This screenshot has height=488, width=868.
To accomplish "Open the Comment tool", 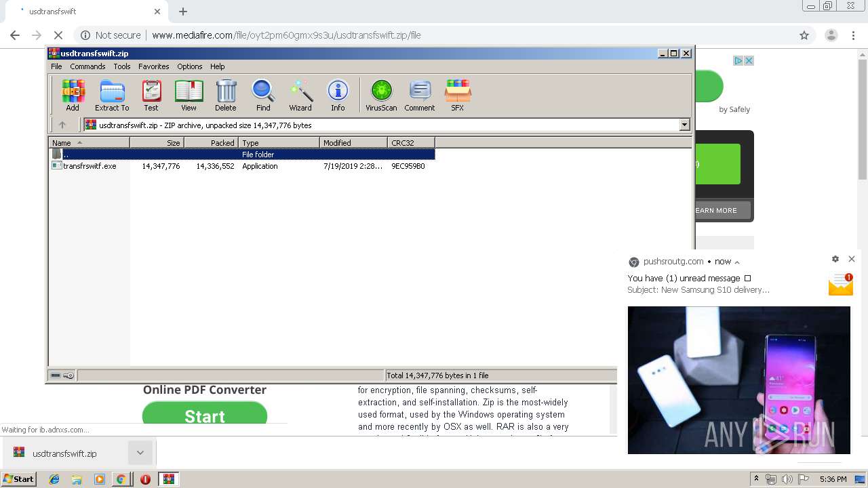I will coord(420,96).
